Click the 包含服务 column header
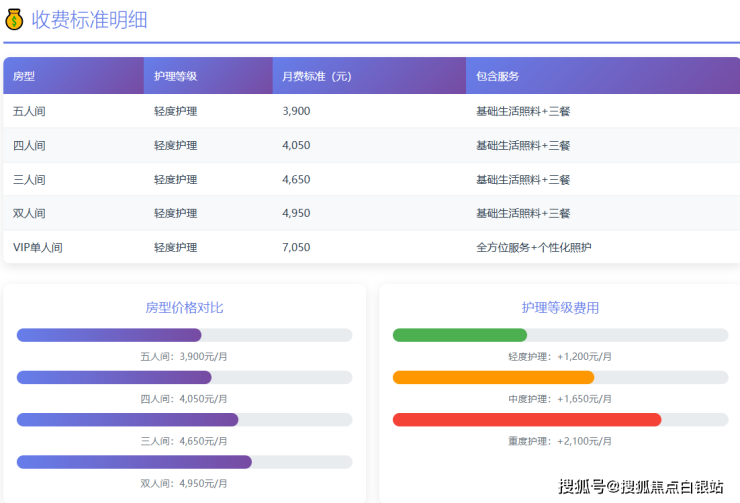 (x=497, y=76)
